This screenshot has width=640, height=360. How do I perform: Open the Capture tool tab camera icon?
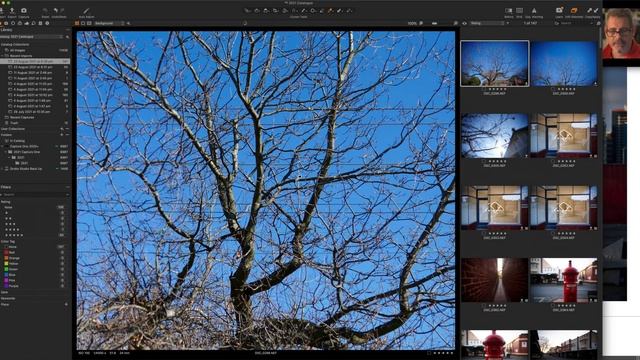(6, 23)
